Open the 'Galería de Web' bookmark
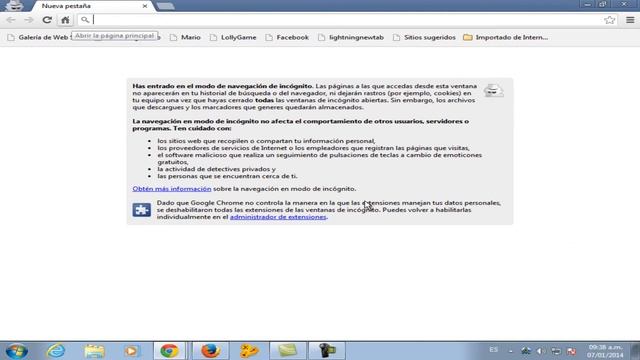Viewport: 640px width, 360px height. (x=38, y=37)
